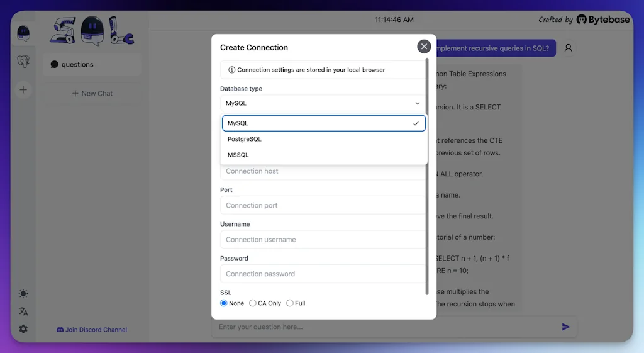Click the plus icon to add connection
644x353 pixels.
(23, 90)
